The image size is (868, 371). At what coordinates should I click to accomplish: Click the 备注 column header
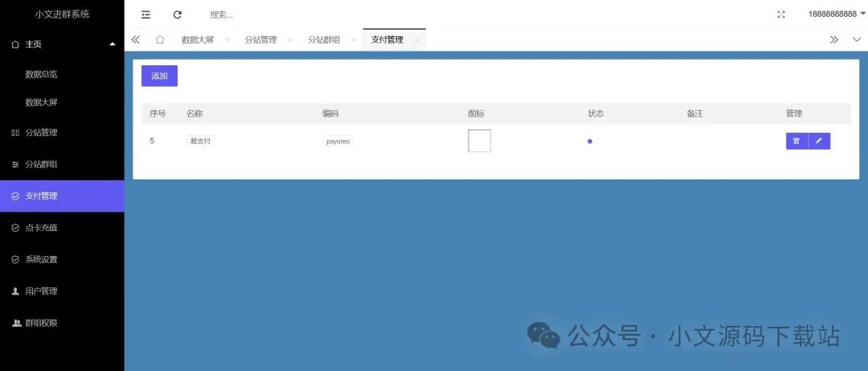coord(694,113)
